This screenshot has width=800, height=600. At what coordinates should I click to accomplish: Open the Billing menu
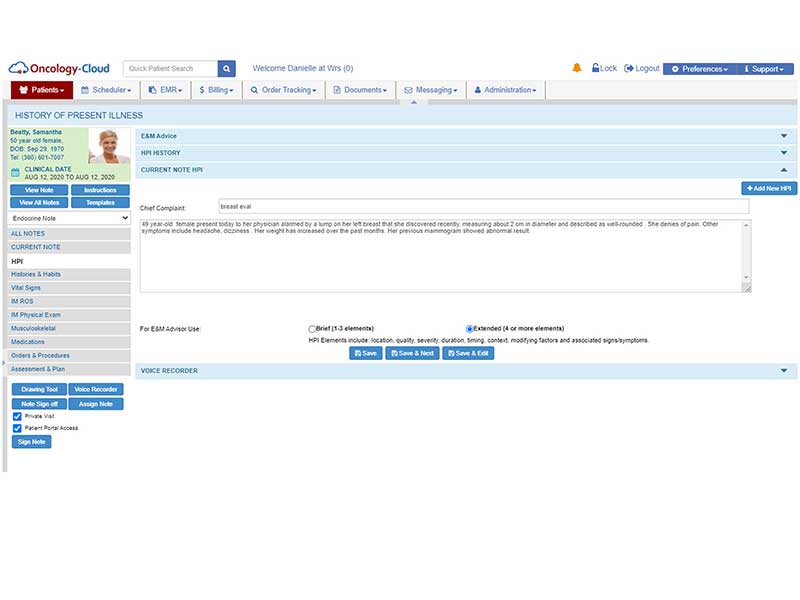click(x=216, y=90)
